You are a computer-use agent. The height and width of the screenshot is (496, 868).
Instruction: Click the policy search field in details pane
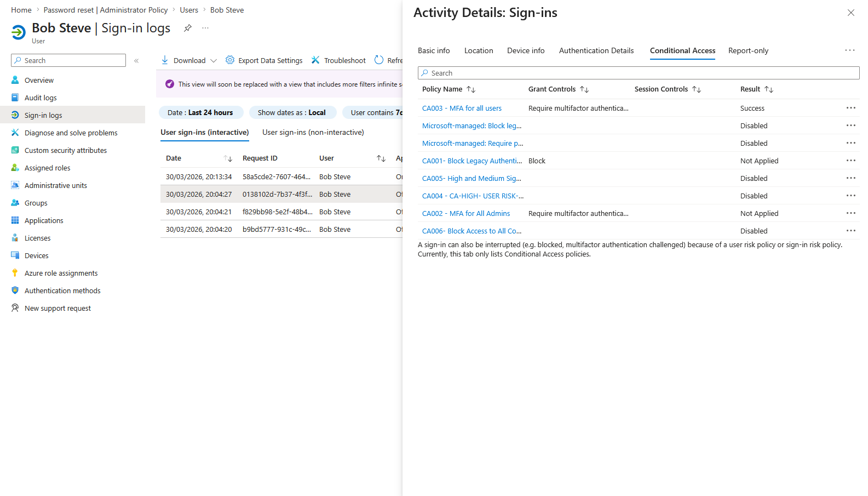coord(638,73)
